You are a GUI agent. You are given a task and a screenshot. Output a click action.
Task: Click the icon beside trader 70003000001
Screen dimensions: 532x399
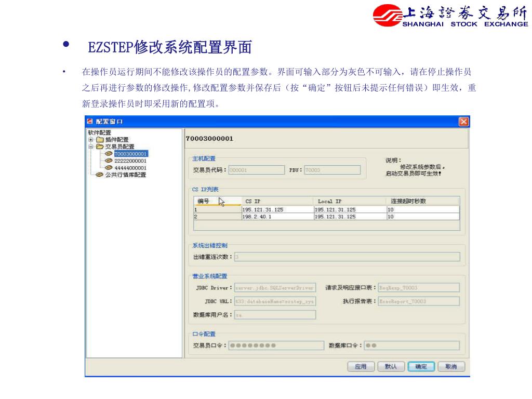[x=109, y=154]
